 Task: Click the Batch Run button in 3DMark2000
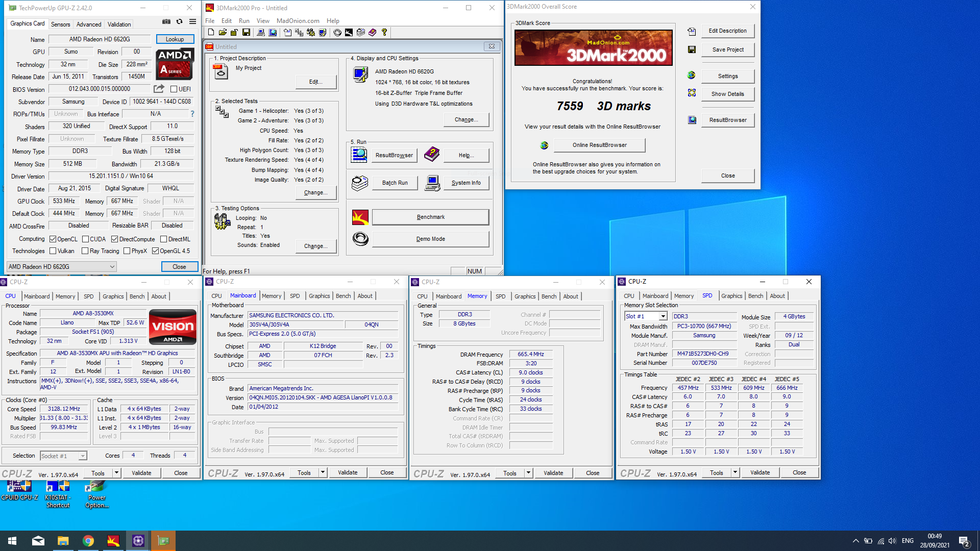coord(395,183)
